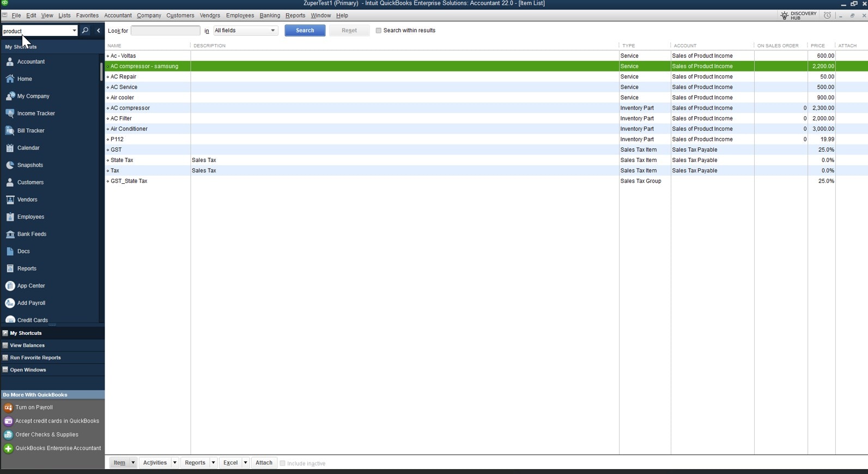Click the Look for input field
This screenshot has height=474, width=868.
coord(166,31)
